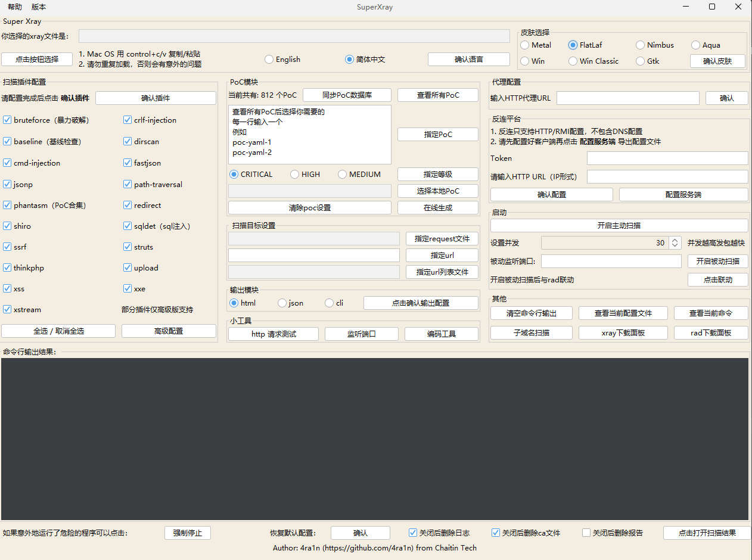This screenshot has width=752, height=560.
Task: Toggle the 关闭后删除报告 checkbox
Action: tap(586, 533)
